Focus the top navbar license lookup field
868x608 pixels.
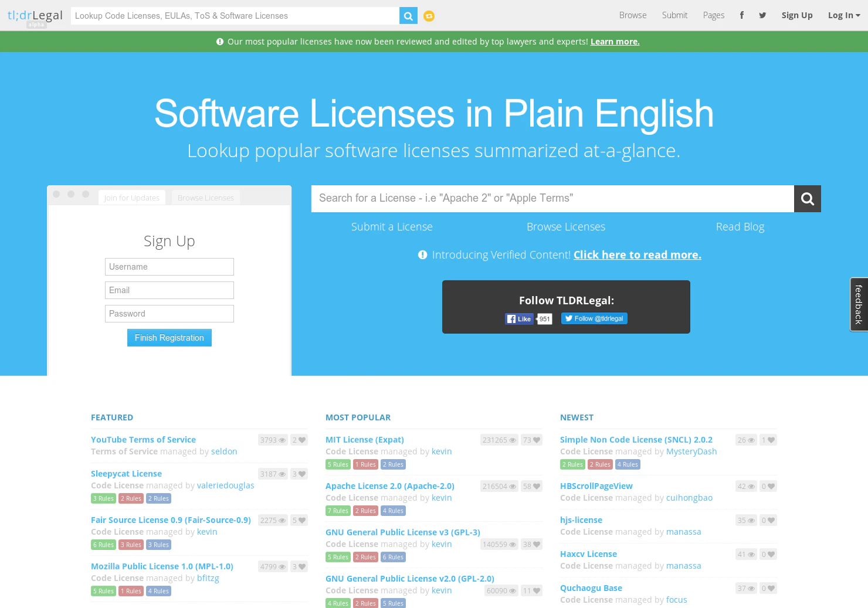[235, 16]
